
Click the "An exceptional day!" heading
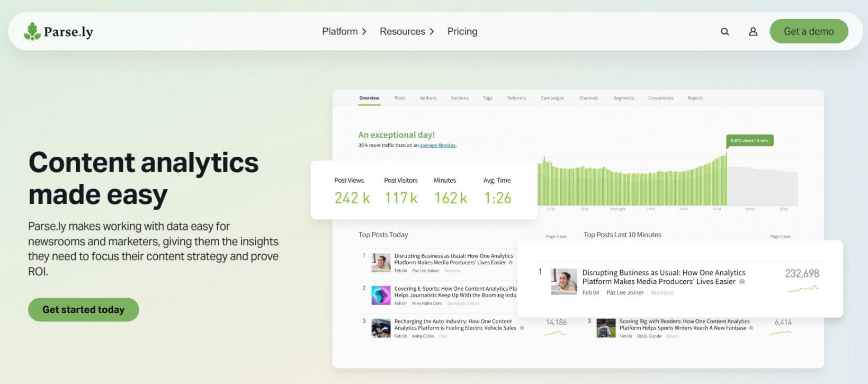point(397,135)
